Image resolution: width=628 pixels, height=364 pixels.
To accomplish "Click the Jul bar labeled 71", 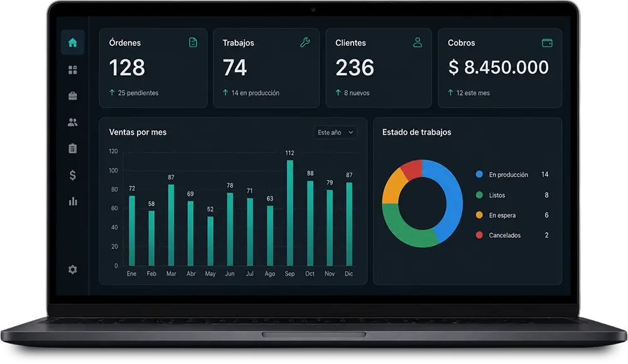I will coord(250,232).
